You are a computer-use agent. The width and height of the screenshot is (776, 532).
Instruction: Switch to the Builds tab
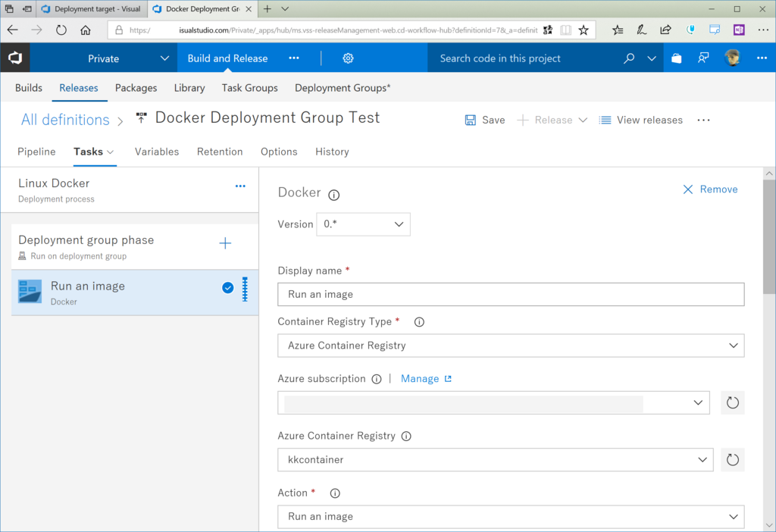(29, 88)
